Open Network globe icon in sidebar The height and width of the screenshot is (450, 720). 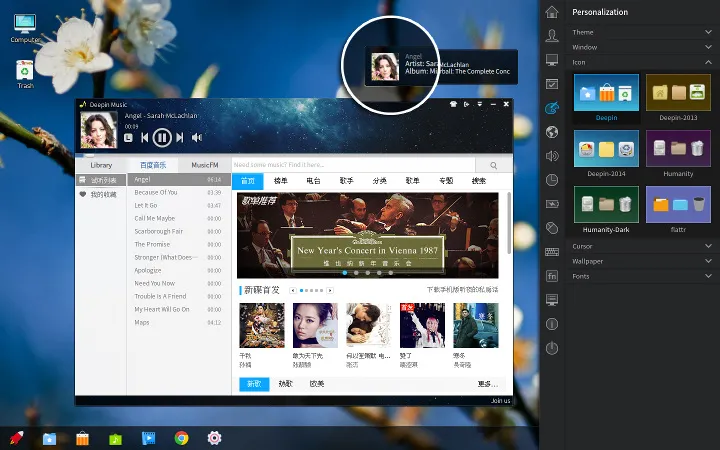click(552, 132)
